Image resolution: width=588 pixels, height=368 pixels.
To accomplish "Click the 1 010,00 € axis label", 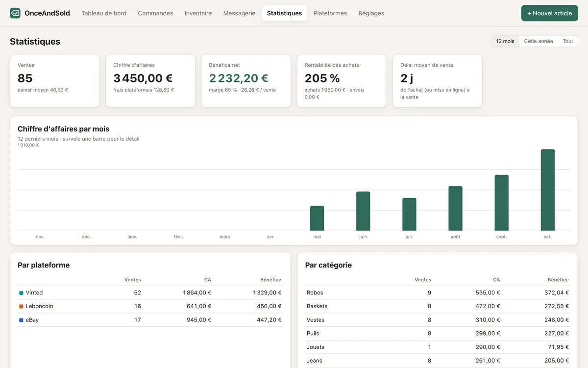I will (x=28, y=145).
